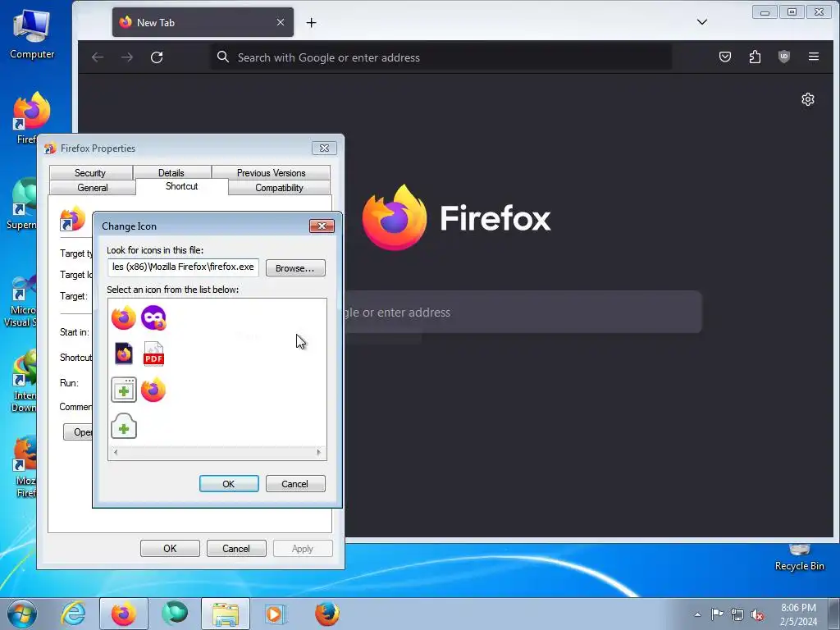
Task: Select the square window plus icon
Action: [124, 390]
